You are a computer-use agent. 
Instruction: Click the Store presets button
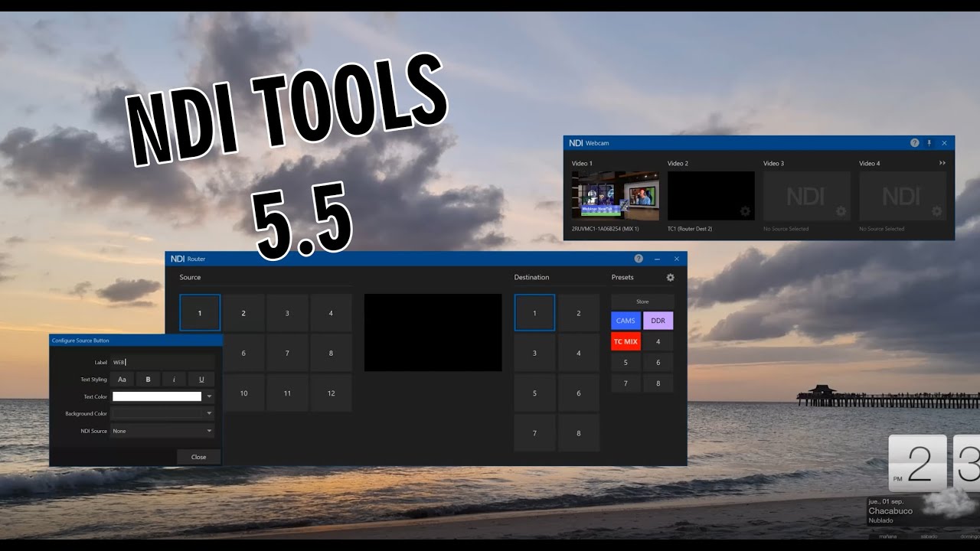coord(642,302)
